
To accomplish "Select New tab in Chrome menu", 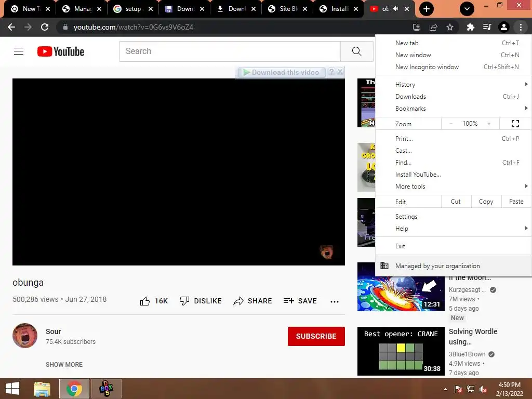I will coord(454,43).
